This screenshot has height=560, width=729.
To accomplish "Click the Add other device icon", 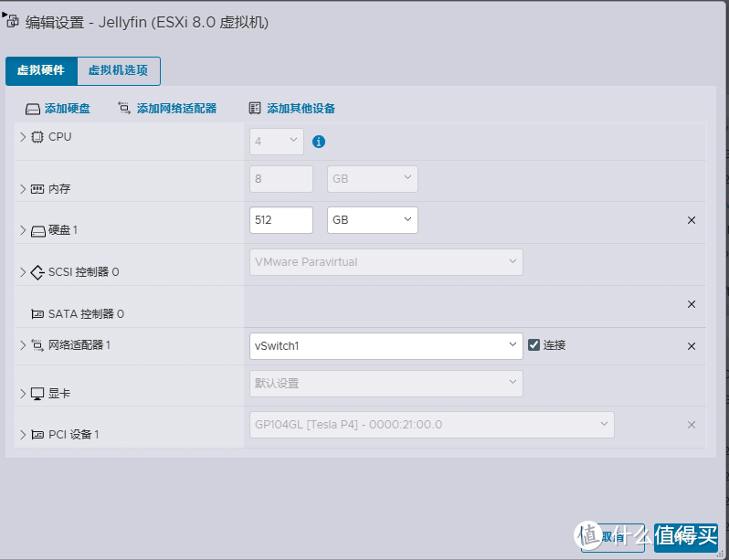I will coord(255,109).
